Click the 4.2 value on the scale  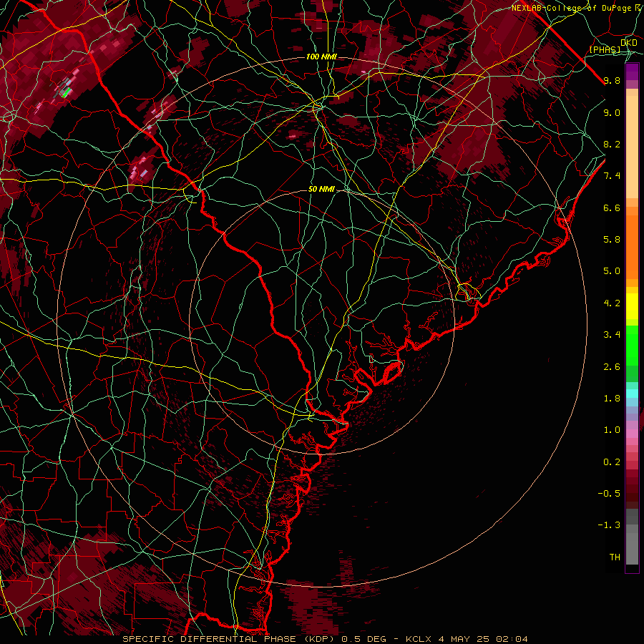pos(612,303)
